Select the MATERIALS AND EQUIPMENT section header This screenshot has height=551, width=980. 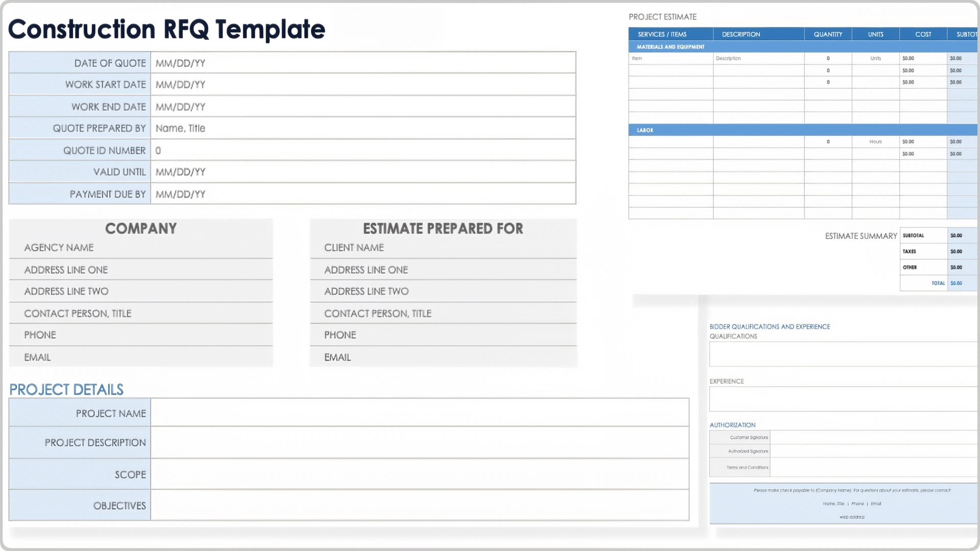(671, 46)
